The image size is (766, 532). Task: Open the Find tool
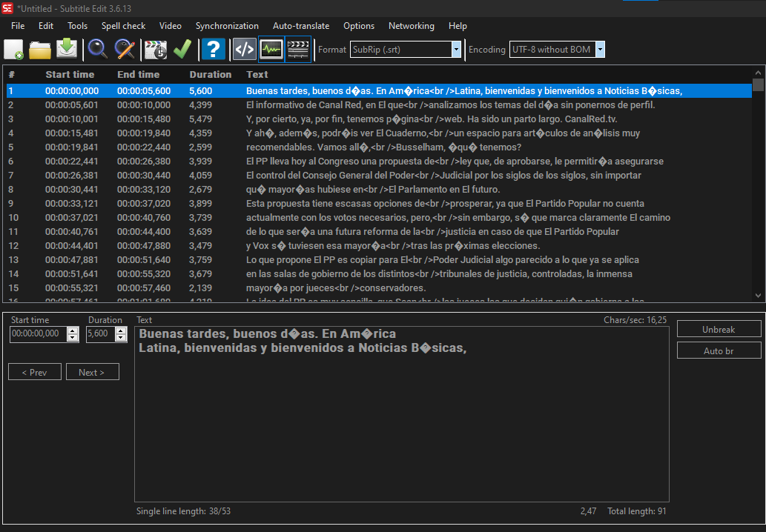96,49
